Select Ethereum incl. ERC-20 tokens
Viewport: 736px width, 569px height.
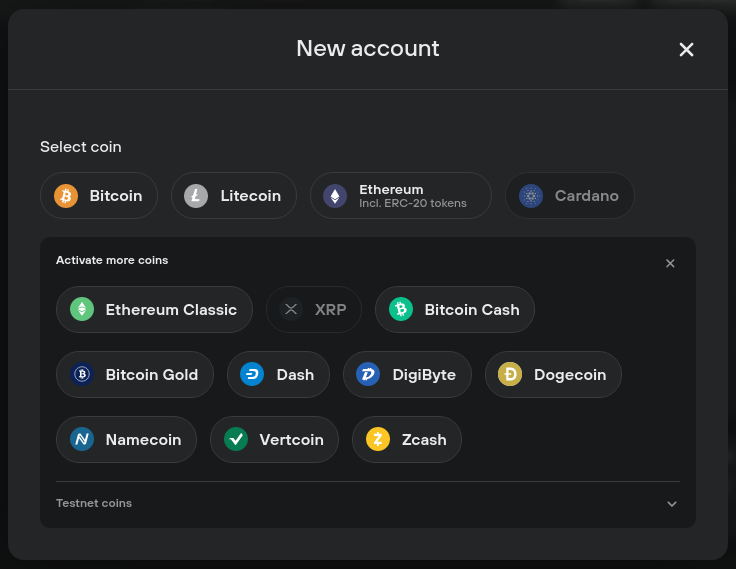tap(401, 196)
